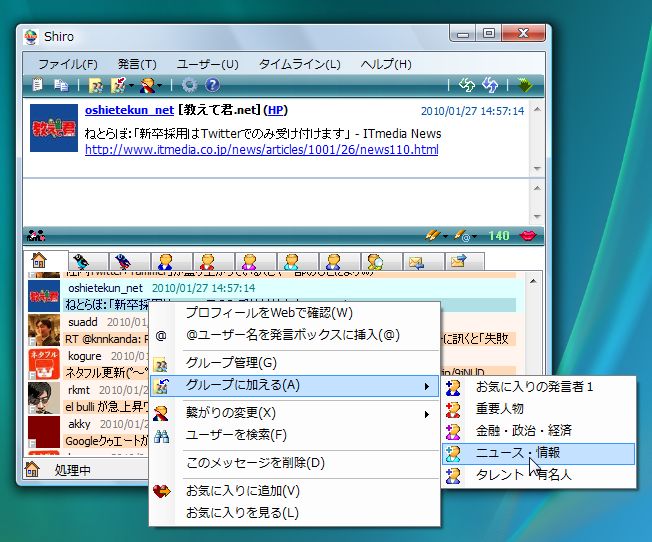This screenshot has width=652, height=542.
Task: Expand the change-connection toolbar dropdown arrow
Action: tap(160, 86)
